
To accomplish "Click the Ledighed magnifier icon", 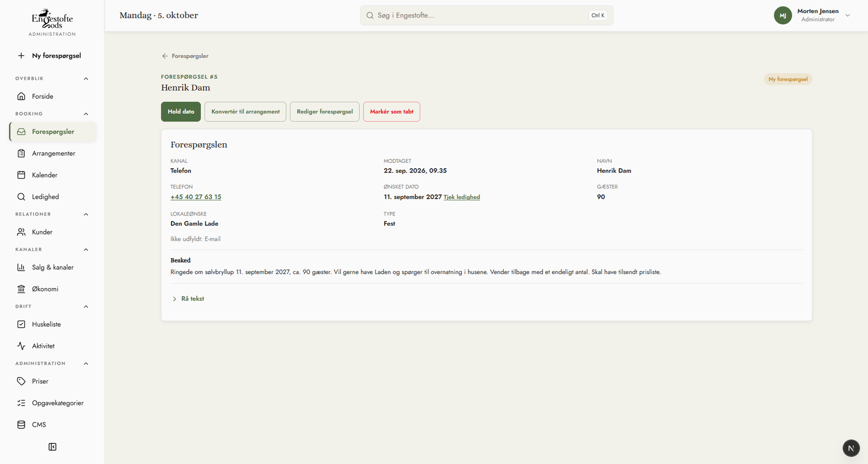I will 21,196.
